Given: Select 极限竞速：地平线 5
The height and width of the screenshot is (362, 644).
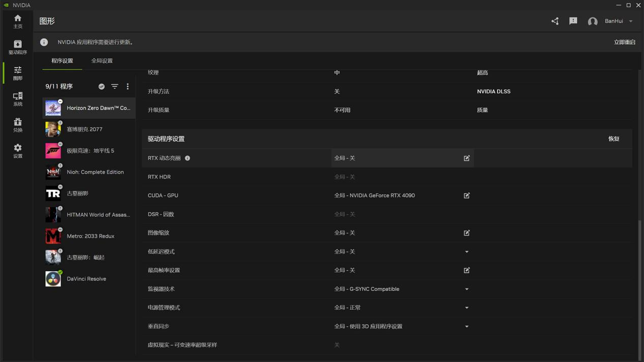Looking at the screenshot, I should pyautogui.click(x=89, y=151).
